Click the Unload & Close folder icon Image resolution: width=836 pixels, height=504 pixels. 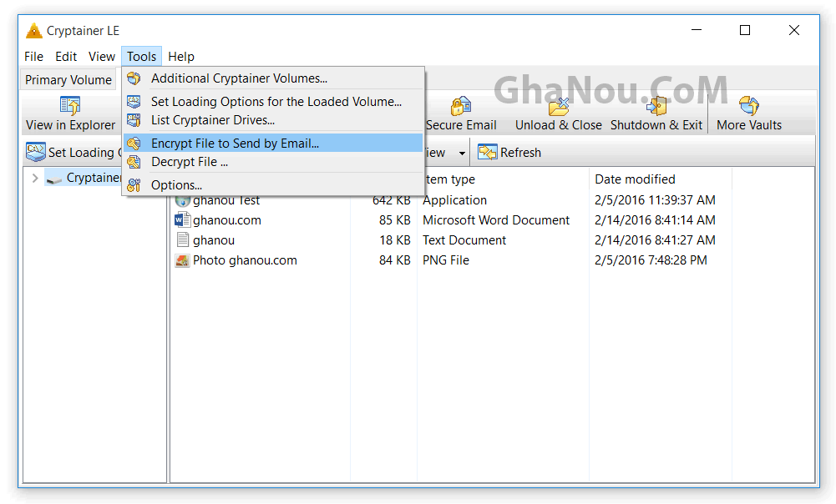pyautogui.click(x=559, y=106)
